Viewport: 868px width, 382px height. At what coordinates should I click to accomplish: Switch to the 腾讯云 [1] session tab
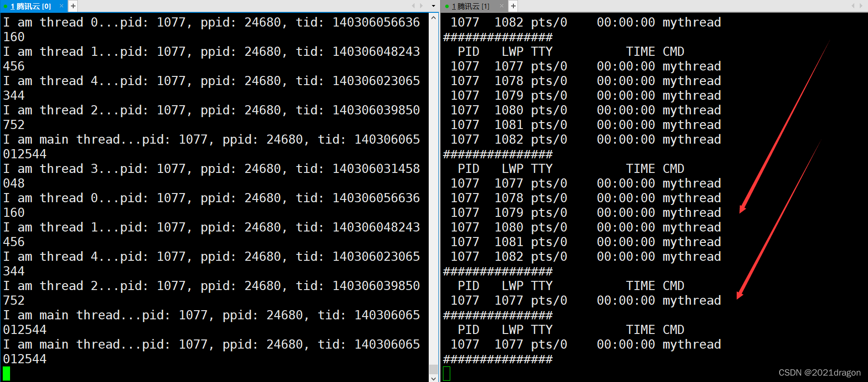pyautogui.click(x=470, y=6)
